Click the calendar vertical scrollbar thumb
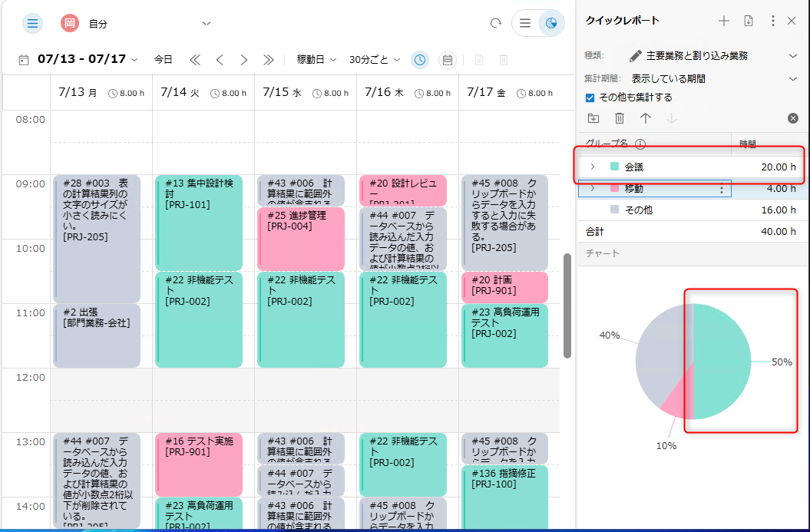Viewport: 810px width, 532px height. pyautogui.click(x=567, y=306)
